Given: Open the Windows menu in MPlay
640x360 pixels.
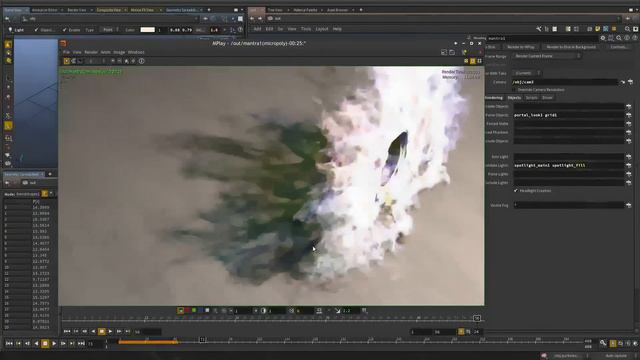Looking at the screenshot, I should click(x=136, y=52).
